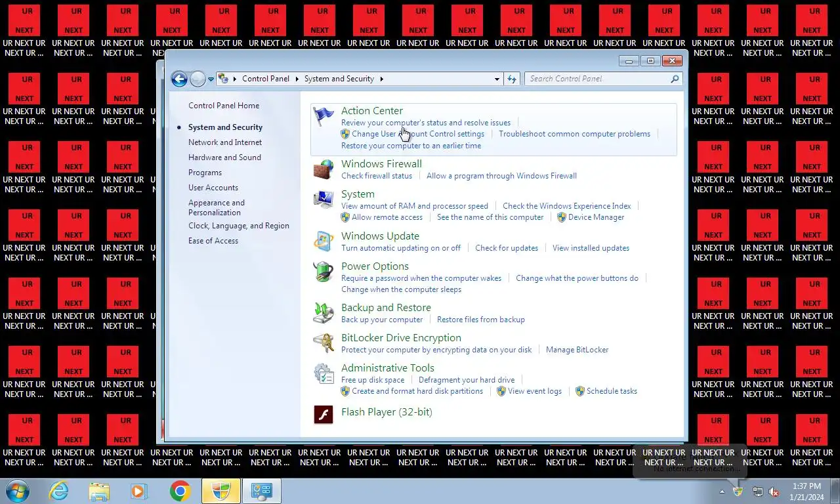
Task: Click the Control Panel taskbar button
Action: click(262, 491)
